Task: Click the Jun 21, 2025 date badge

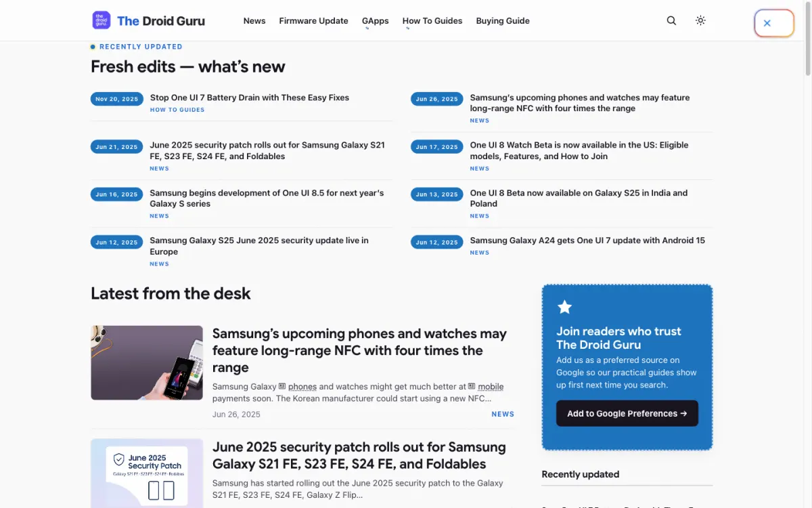Action: tap(116, 147)
